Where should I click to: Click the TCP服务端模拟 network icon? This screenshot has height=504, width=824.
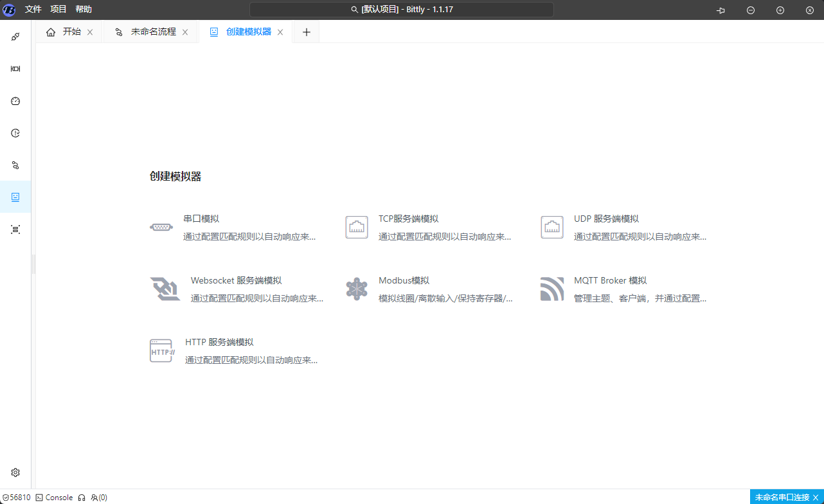(357, 227)
